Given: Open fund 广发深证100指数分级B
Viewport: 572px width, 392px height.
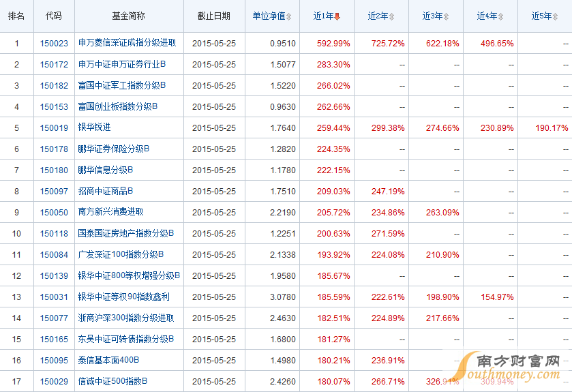Looking at the screenshot, I should coord(121,254).
